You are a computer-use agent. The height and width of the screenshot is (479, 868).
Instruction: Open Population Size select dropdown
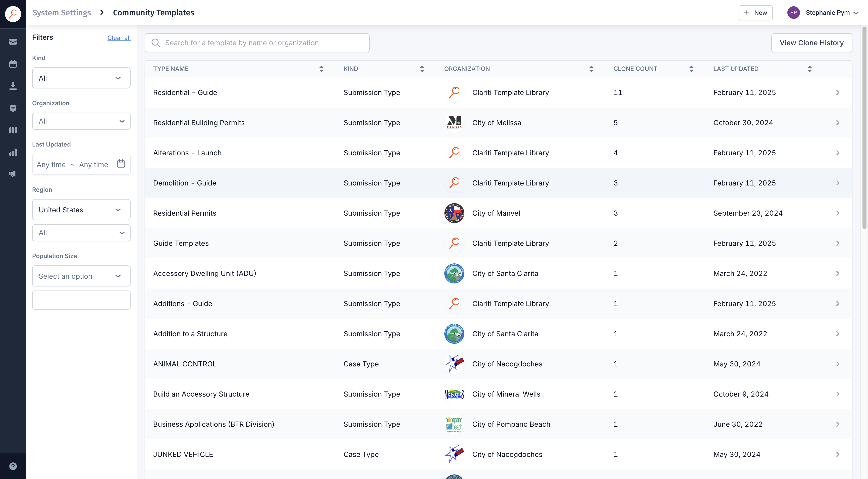coord(81,276)
